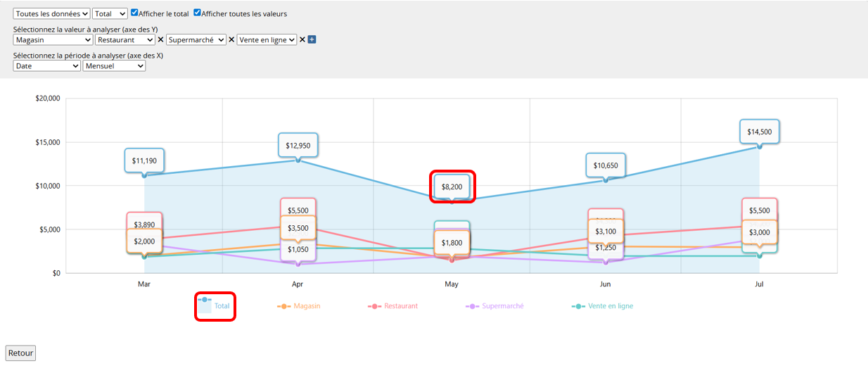The height and width of the screenshot is (366, 868).
Task: Select the $14,500 July total data label
Action: coord(759,132)
